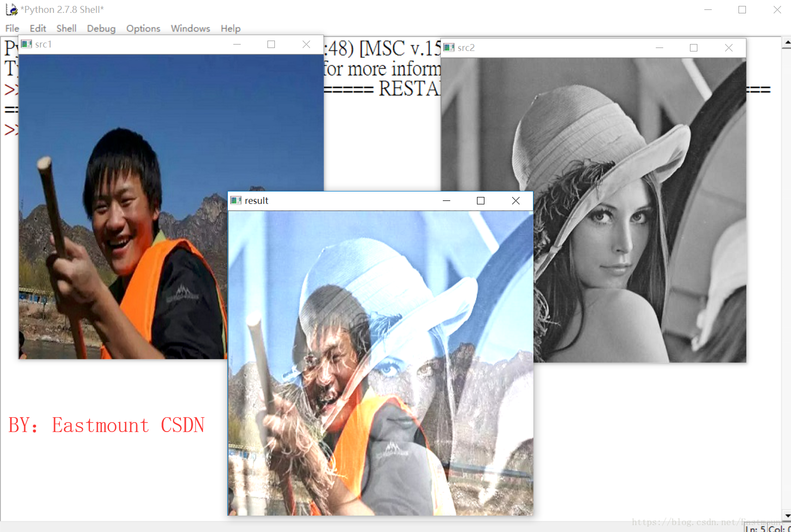Close the Python 2.7.8 Shell window
Image resolution: width=791 pixels, height=532 pixels.
(x=777, y=10)
